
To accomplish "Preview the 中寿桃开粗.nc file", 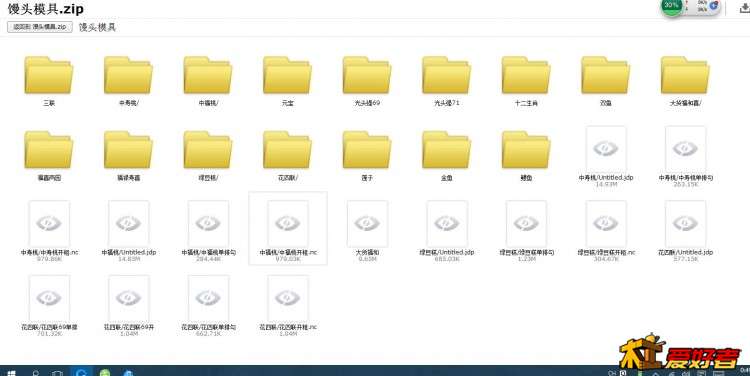I will point(49,223).
